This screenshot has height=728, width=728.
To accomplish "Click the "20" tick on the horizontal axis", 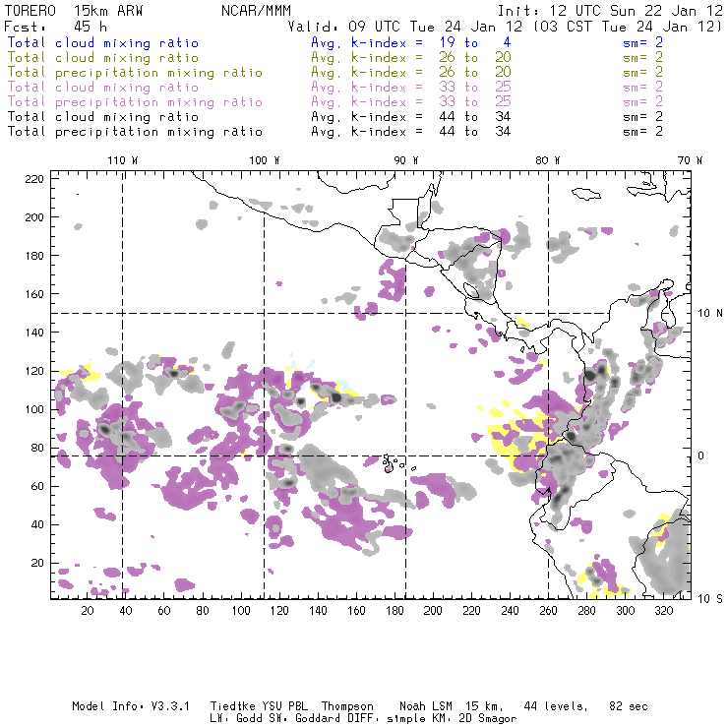I will pyautogui.click(x=88, y=611).
